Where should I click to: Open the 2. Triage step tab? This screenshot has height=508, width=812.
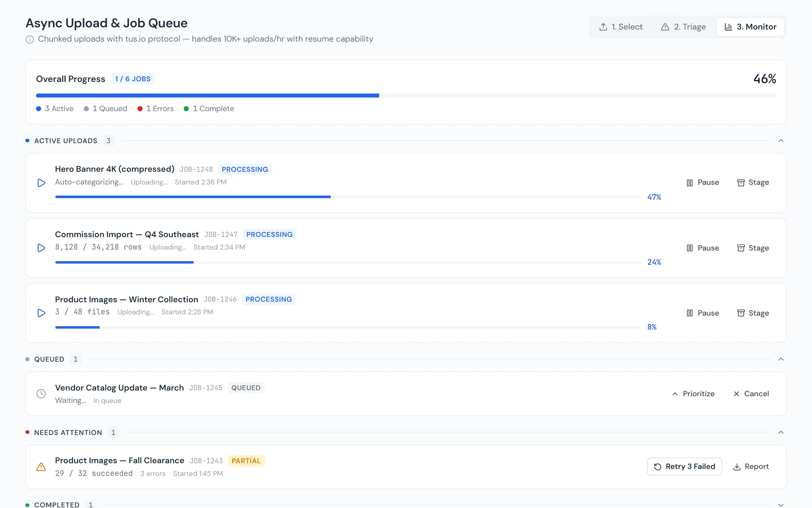click(x=683, y=27)
